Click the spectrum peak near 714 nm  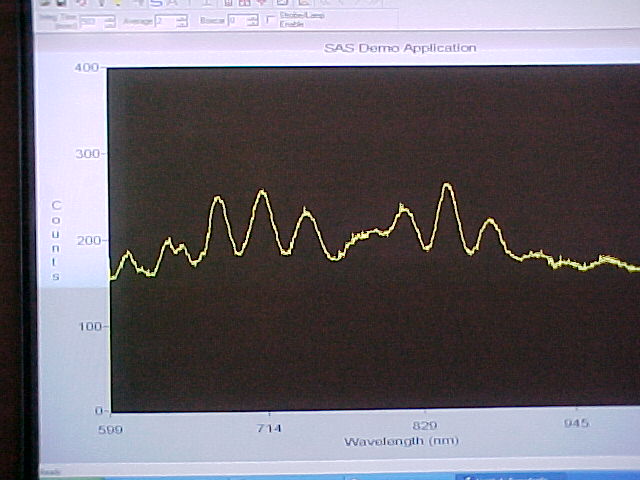pyautogui.click(x=262, y=192)
